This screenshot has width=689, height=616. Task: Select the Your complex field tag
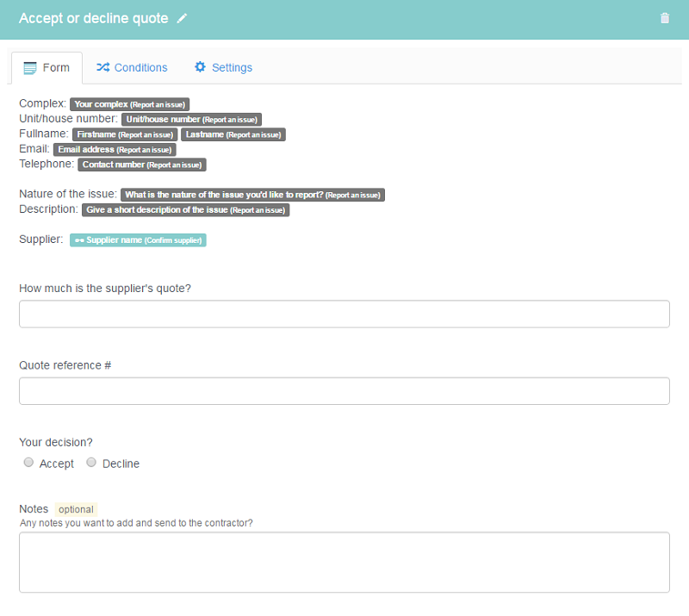point(130,104)
